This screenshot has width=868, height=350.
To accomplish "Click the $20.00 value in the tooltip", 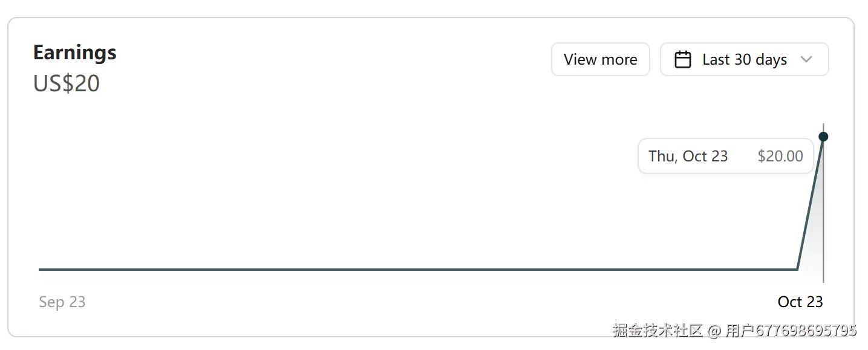I will pos(780,156).
